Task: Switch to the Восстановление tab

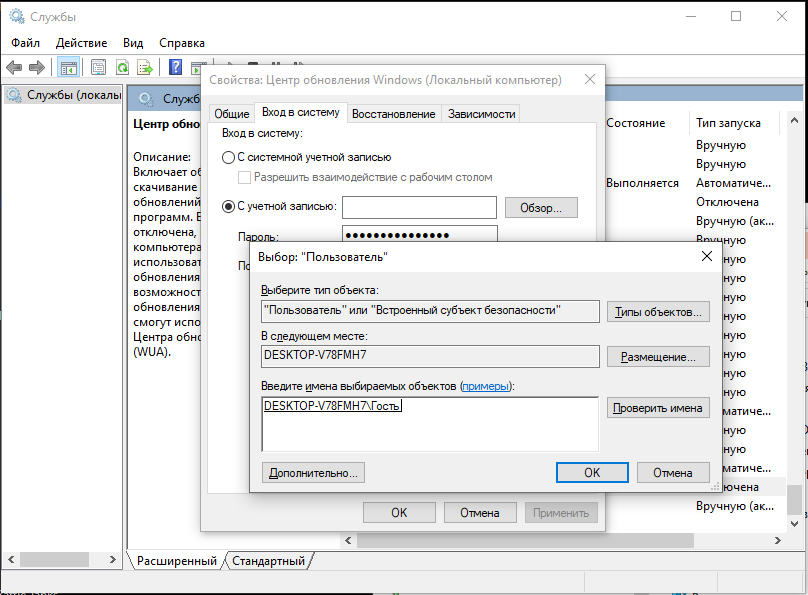Action: point(393,114)
